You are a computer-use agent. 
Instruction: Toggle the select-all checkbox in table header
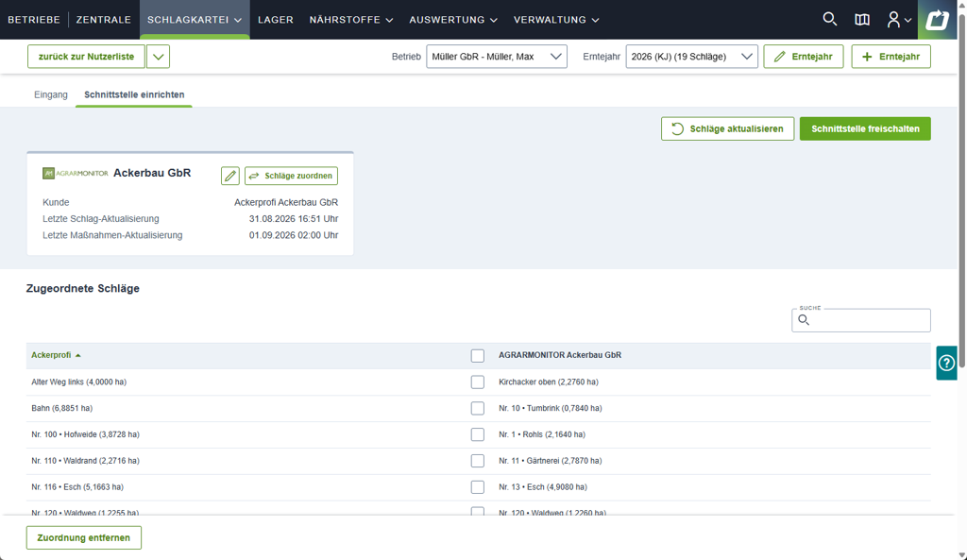(477, 355)
